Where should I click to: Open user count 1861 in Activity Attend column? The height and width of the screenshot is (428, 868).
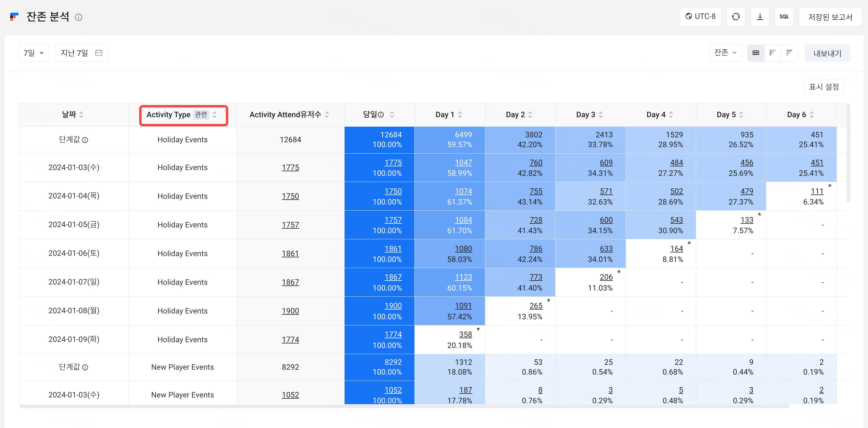point(290,253)
